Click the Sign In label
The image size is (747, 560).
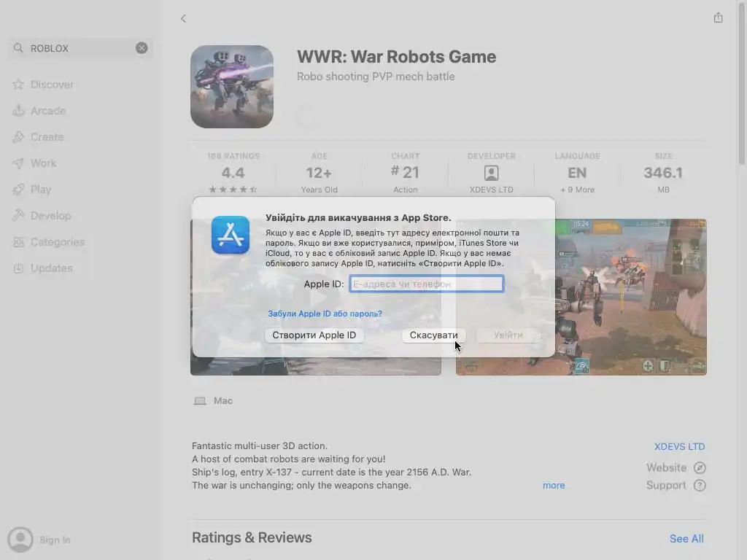[55, 540]
